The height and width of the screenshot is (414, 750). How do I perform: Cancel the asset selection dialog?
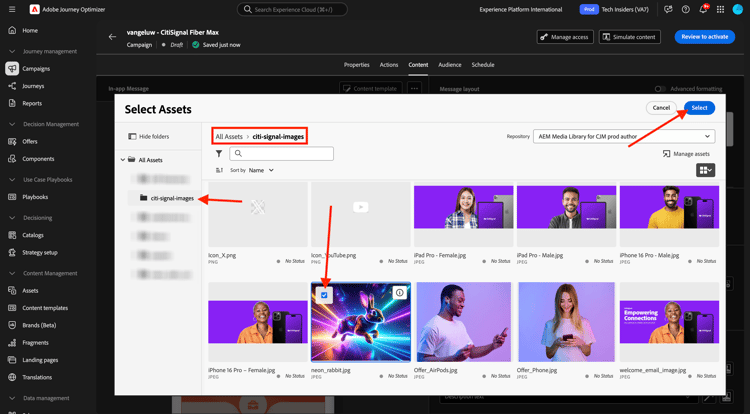click(x=661, y=107)
